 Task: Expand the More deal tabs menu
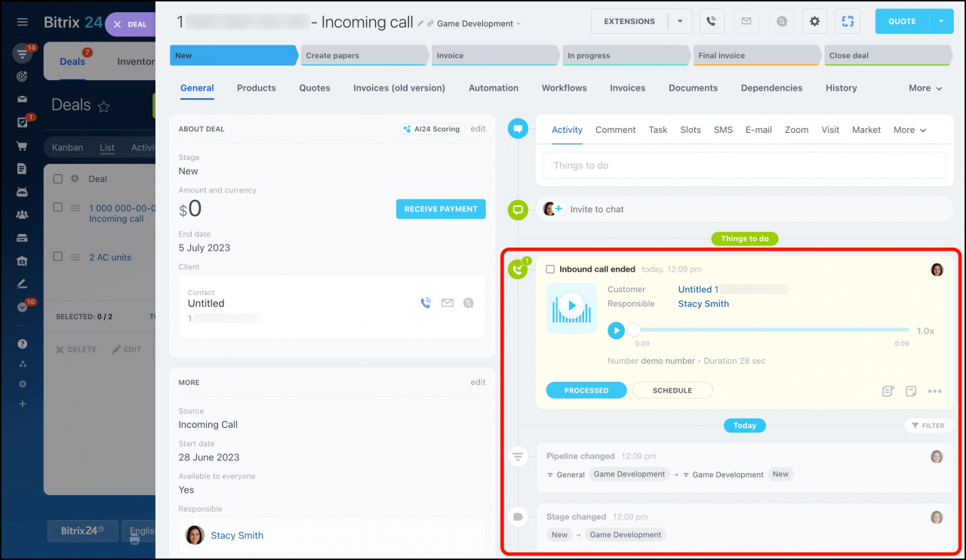click(x=925, y=88)
